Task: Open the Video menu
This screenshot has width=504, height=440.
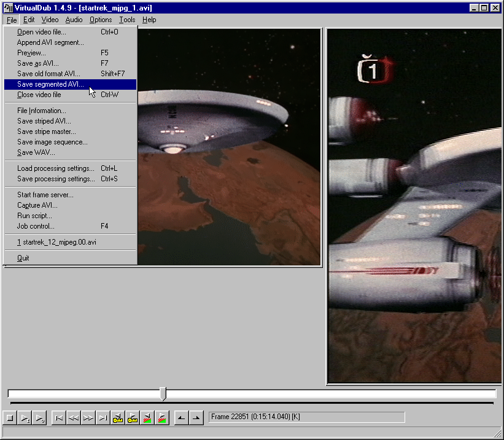Action: 50,20
